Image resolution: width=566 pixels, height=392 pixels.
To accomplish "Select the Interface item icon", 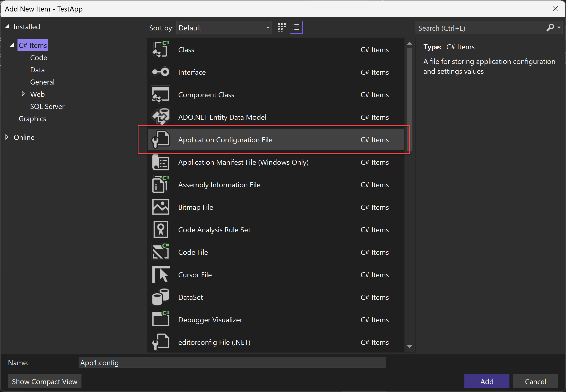I will tap(161, 72).
